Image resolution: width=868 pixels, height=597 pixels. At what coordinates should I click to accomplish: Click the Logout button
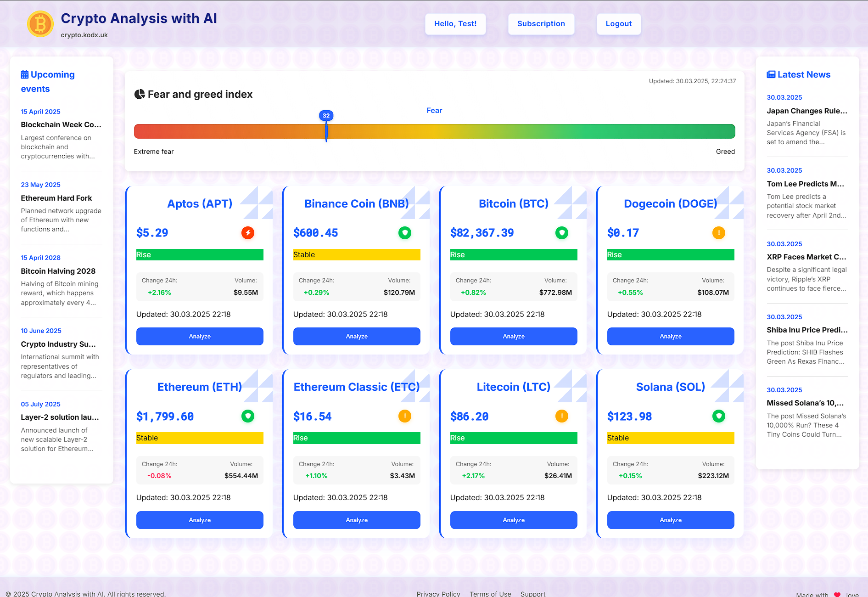(619, 24)
